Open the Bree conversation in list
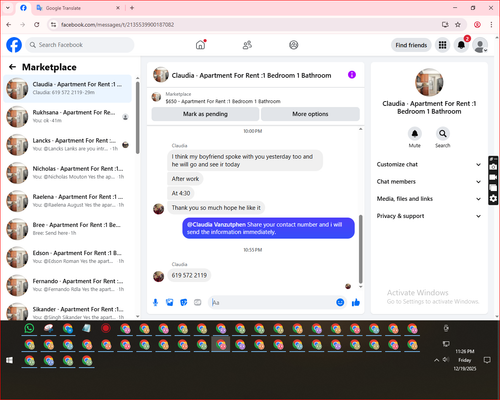This screenshot has width=500, height=400. (68, 229)
